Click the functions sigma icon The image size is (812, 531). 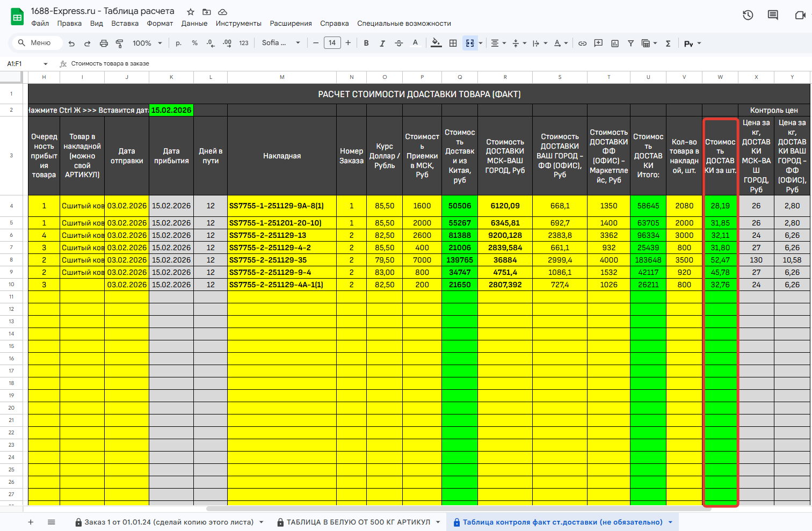pyautogui.click(x=668, y=43)
